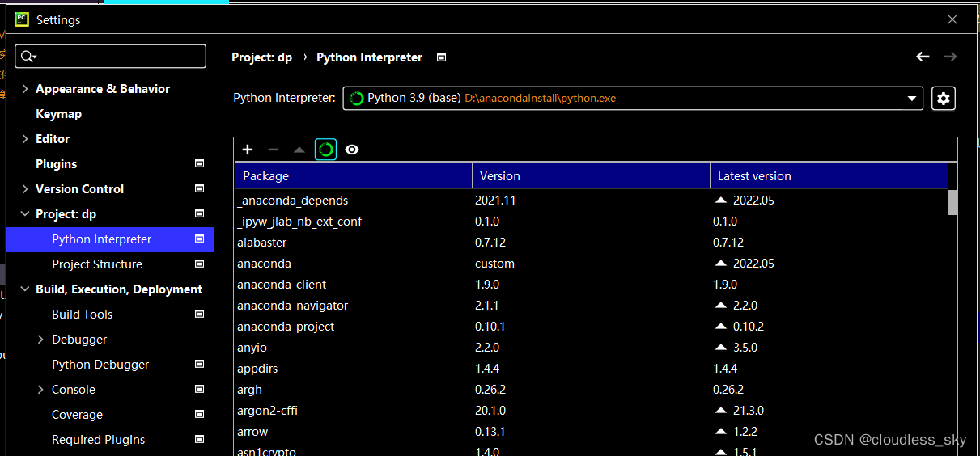The image size is (980, 456).
Task: Select the anaconda-client package row
Action: pos(591,285)
